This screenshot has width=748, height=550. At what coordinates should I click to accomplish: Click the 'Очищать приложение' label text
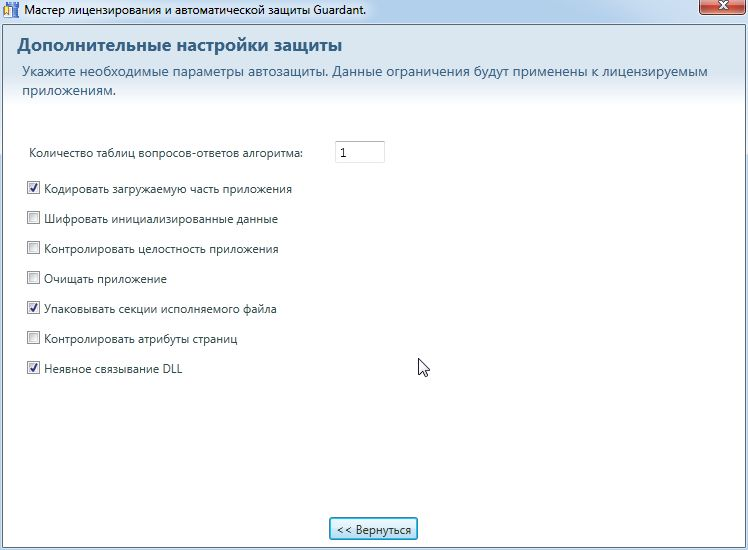click(105, 279)
